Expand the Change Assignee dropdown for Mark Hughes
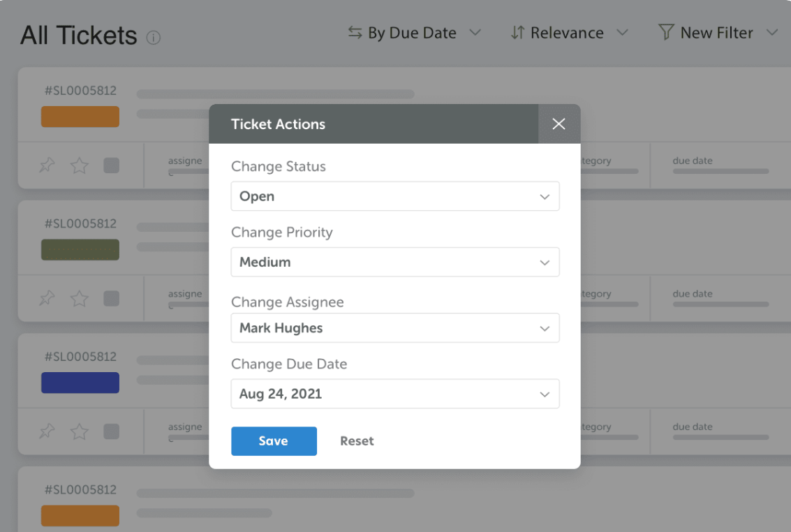791x532 pixels. [x=395, y=328]
